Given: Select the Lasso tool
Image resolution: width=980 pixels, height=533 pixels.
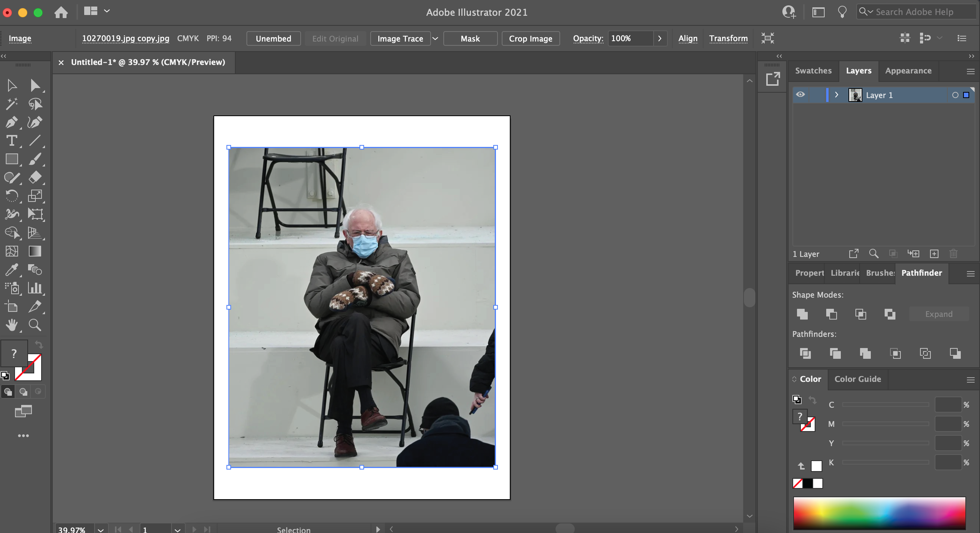Looking at the screenshot, I should 35,104.
